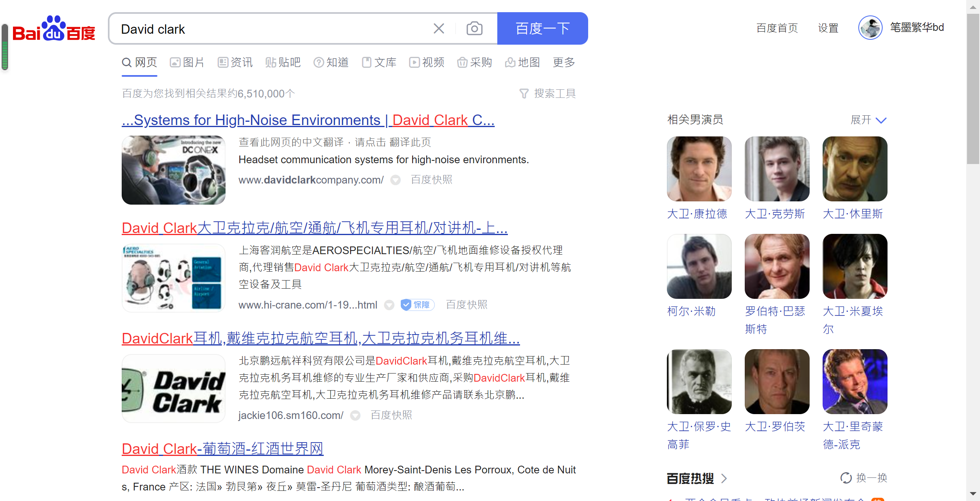Click the 保障 badge icon
980x501 pixels.
point(417,304)
